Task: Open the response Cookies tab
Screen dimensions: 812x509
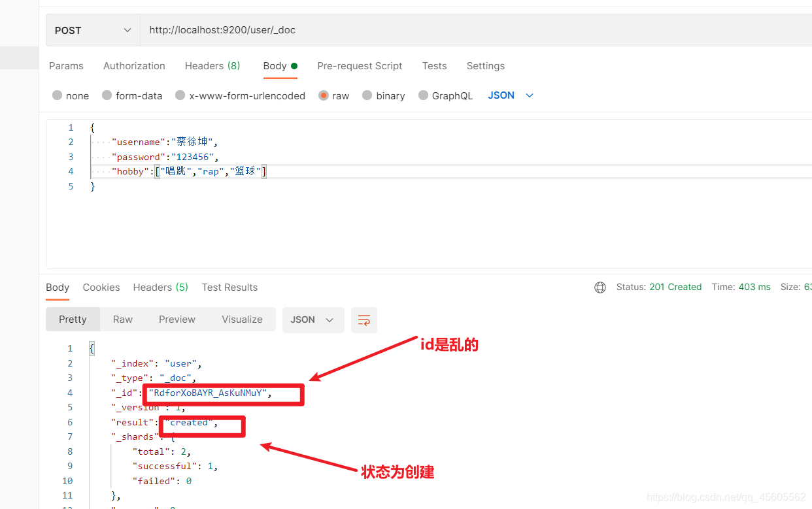Action: pos(101,287)
